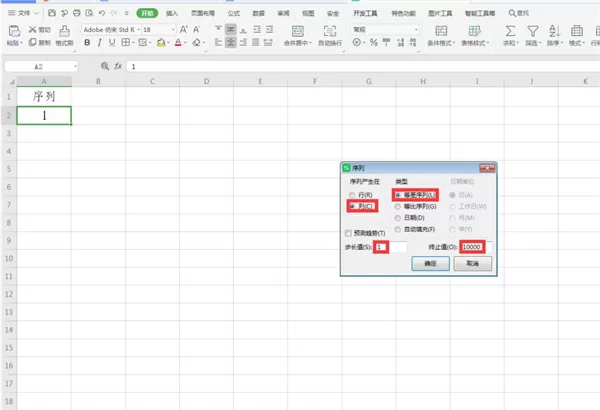Click the Copy (复制) button
The width and height of the screenshot is (600, 410).
point(39,42)
